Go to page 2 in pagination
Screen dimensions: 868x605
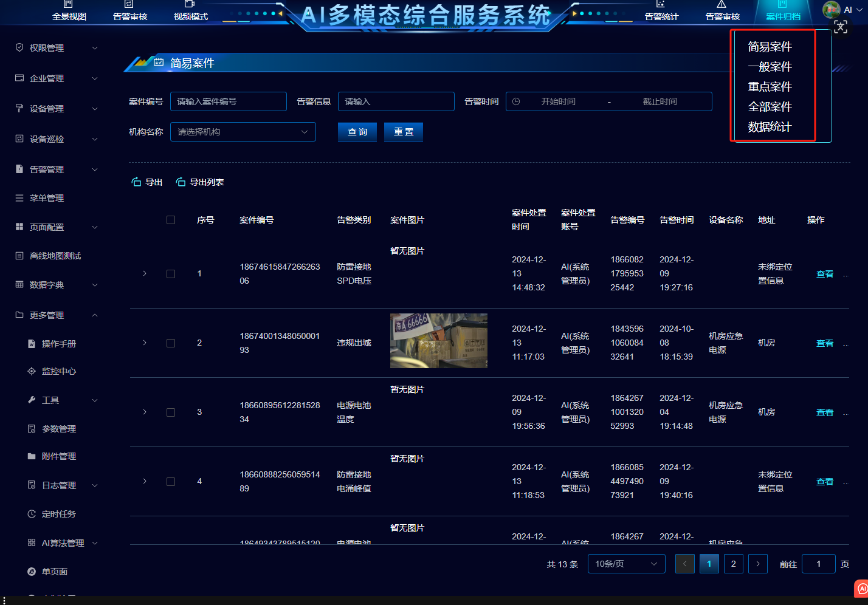pyautogui.click(x=734, y=564)
